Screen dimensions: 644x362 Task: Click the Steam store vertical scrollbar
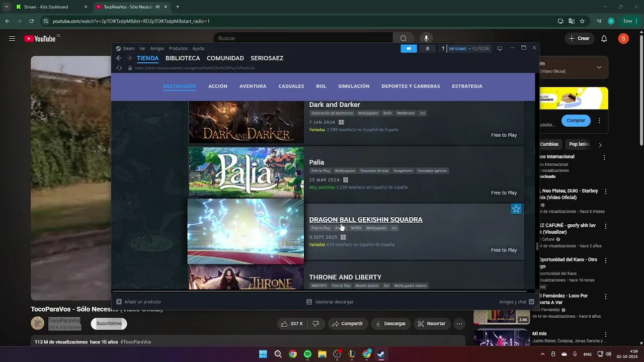click(x=537, y=246)
